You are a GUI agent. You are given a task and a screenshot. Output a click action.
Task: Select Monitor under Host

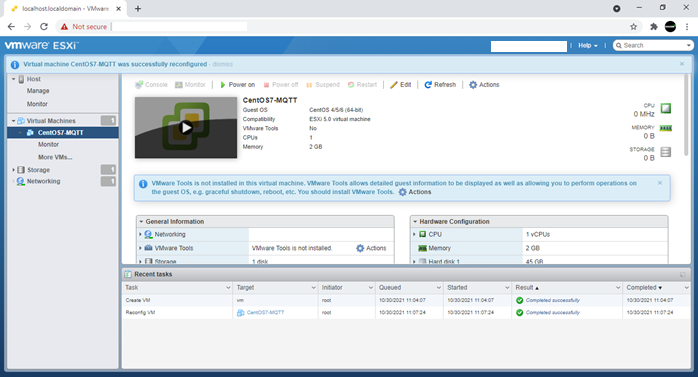[x=37, y=104]
